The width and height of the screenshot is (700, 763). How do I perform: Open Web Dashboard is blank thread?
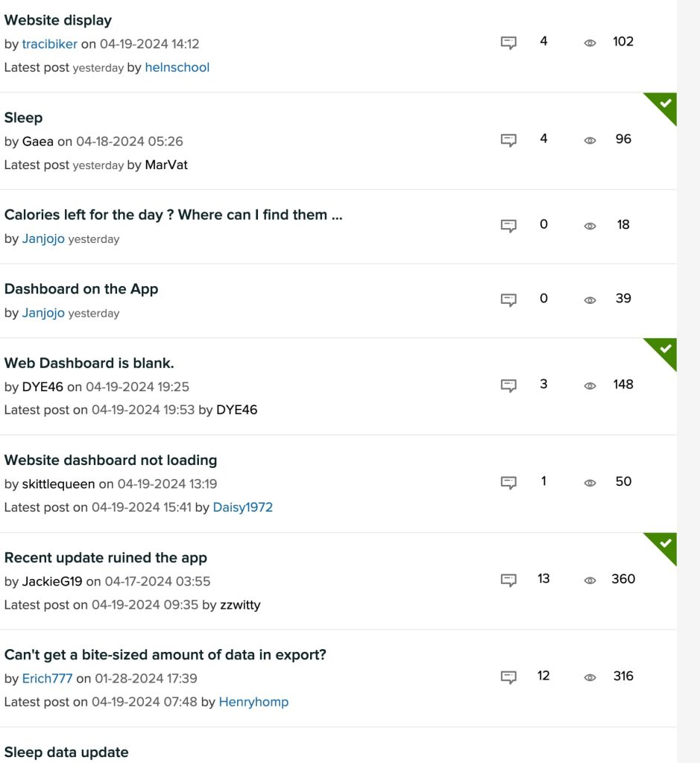(89, 363)
